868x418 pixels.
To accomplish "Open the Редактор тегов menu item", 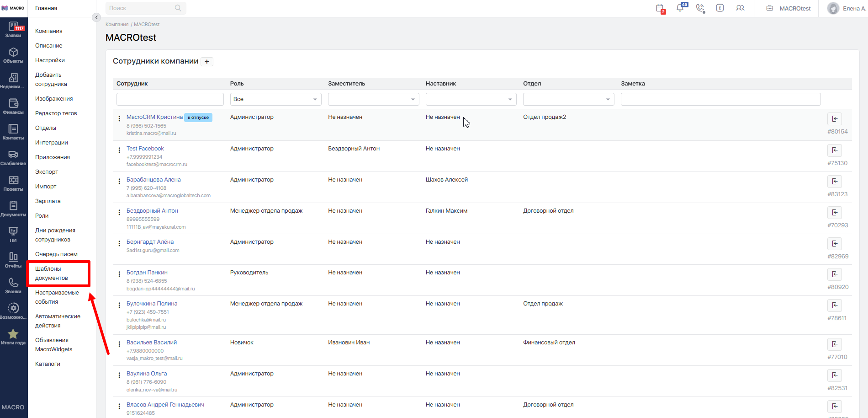I will tap(56, 113).
